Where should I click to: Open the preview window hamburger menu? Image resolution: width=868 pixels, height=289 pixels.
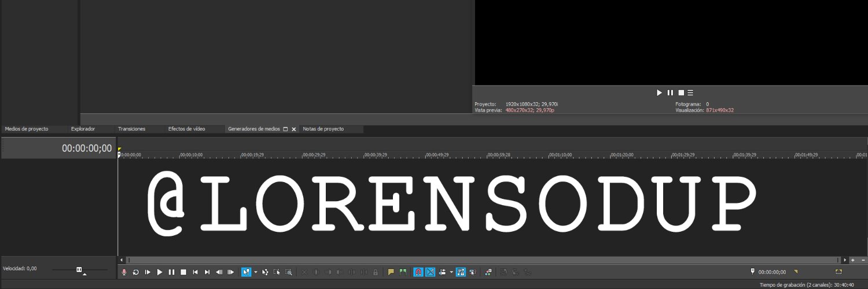coord(690,92)
